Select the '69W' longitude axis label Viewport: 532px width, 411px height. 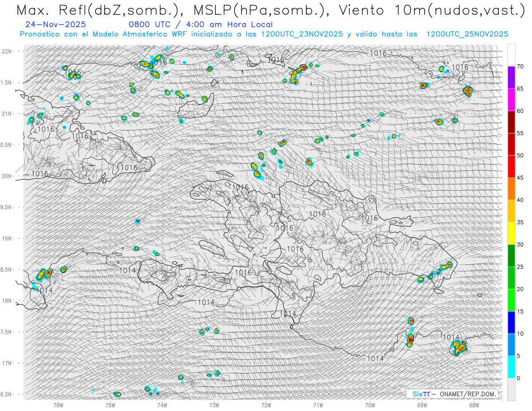tap(422, 405)
